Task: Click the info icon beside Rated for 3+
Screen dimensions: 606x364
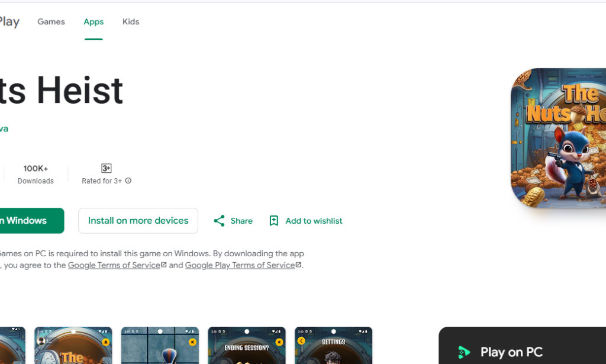Action: 128,181
